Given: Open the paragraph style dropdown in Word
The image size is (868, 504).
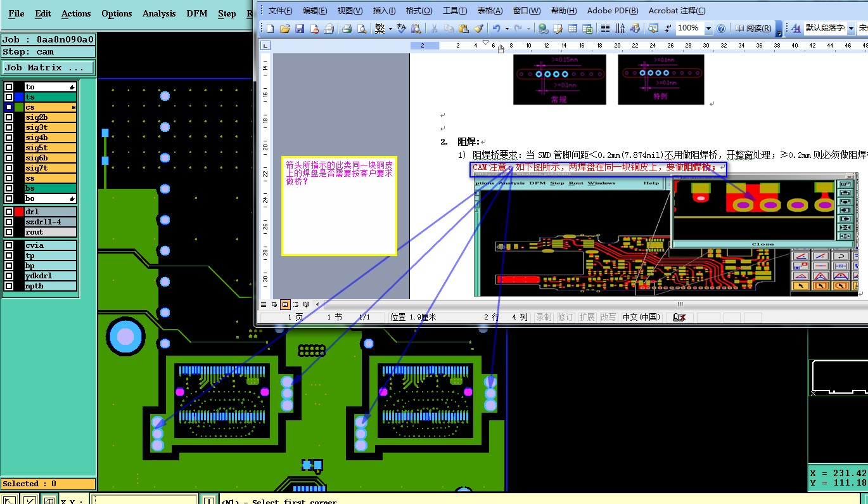Looking at the screenshot, I should tap(851, 29).
